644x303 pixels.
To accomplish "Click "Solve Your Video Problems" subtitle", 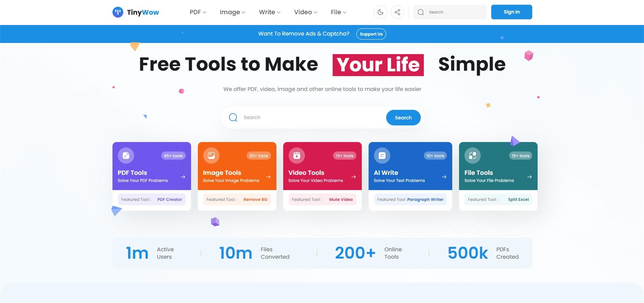I will [x=316, y=181].
